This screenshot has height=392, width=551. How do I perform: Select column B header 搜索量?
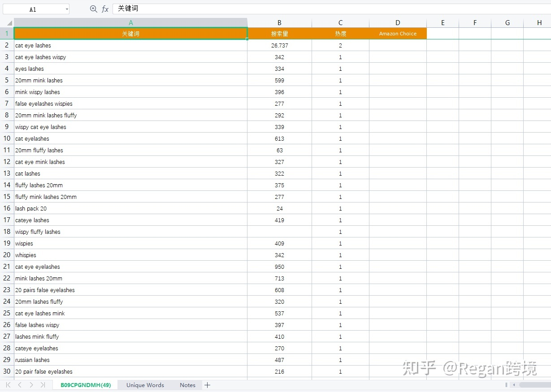pyautogui.click(x=279, y=22)
